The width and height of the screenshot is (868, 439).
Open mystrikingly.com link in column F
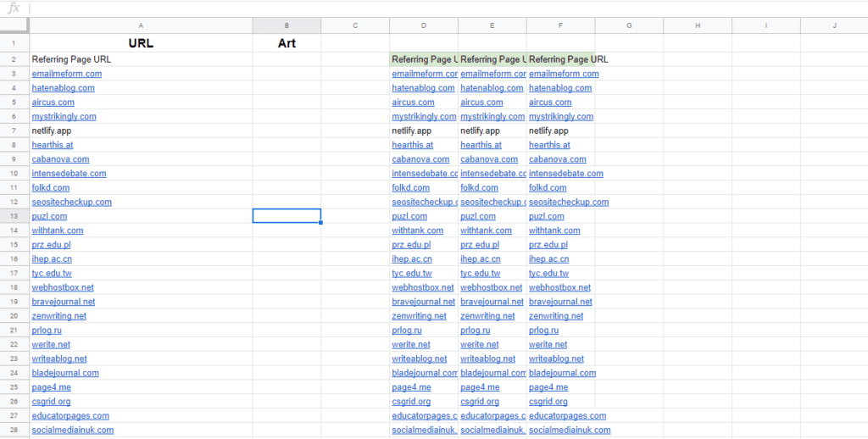pyautogui.click(x=561, y=116)
